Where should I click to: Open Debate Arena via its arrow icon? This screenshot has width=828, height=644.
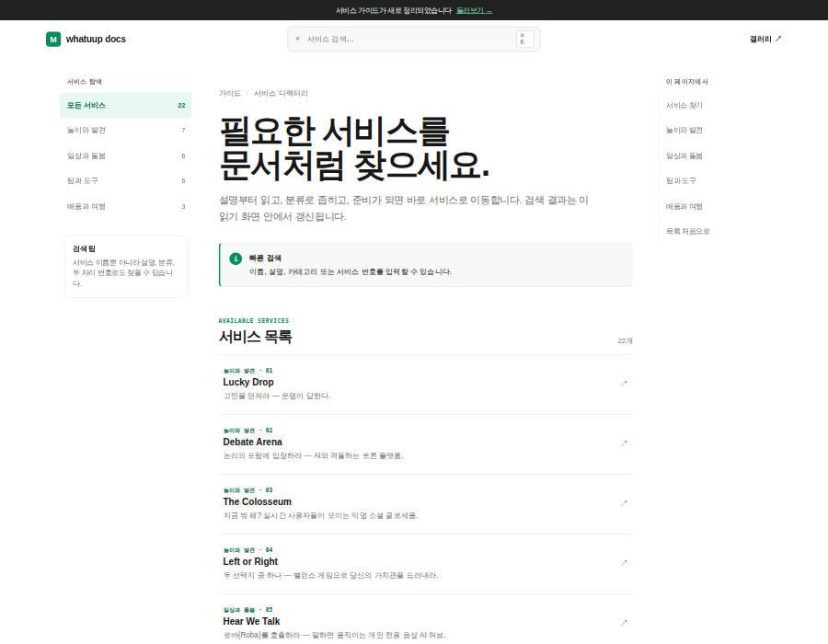click(x=624, y=443)
